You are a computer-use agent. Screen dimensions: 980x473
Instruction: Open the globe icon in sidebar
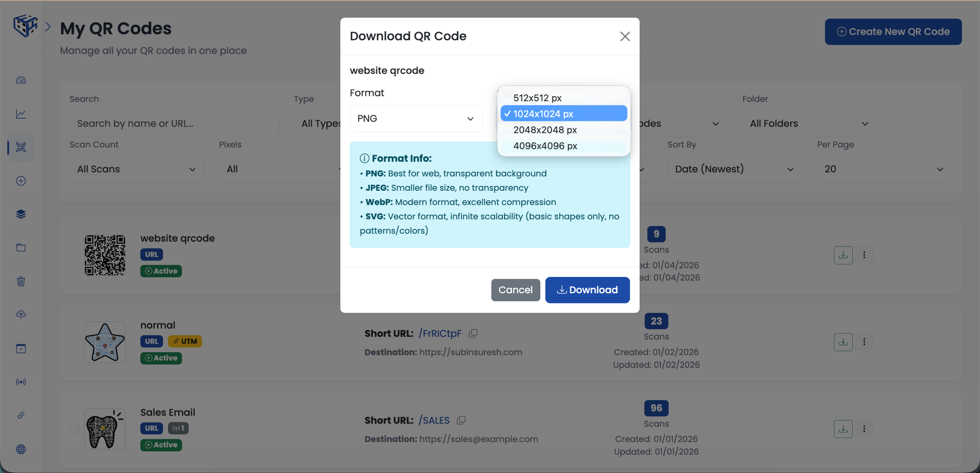click(x=21, y=449)
